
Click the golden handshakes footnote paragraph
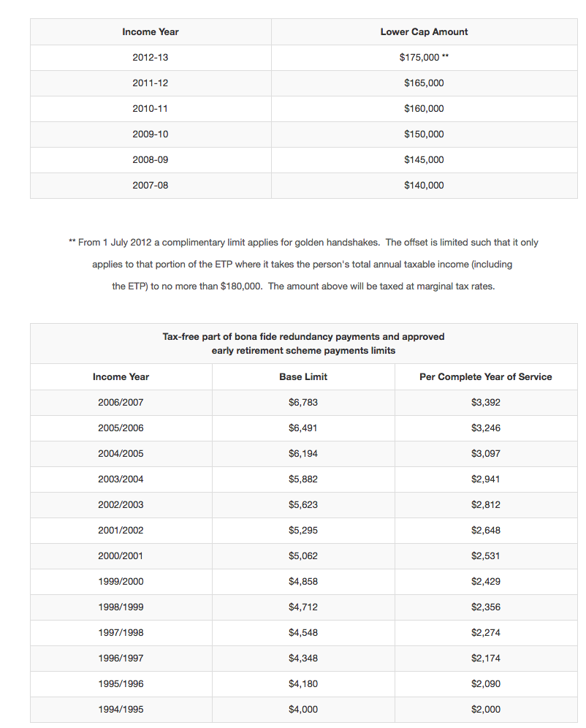(x=303, y=264)
